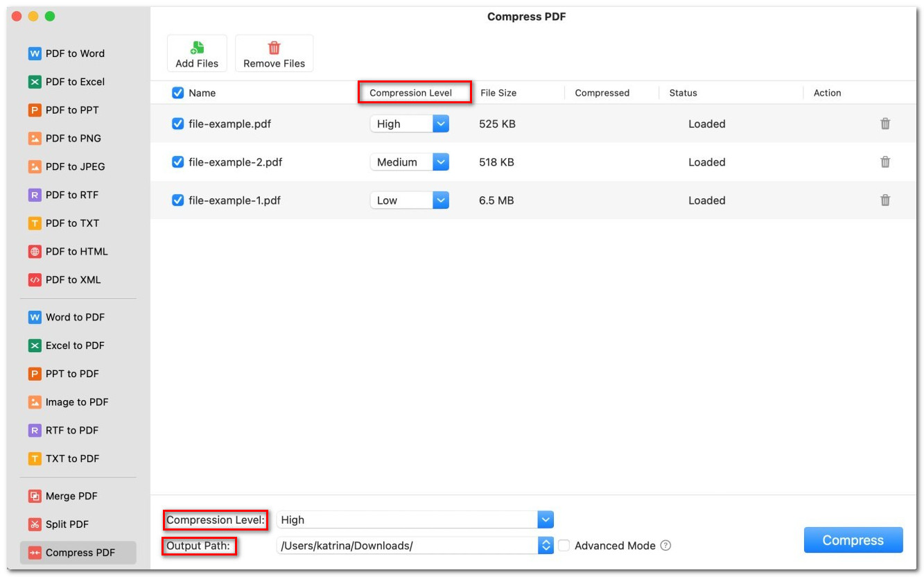
Task: Click the Output Path field
Action: [408, 546]
